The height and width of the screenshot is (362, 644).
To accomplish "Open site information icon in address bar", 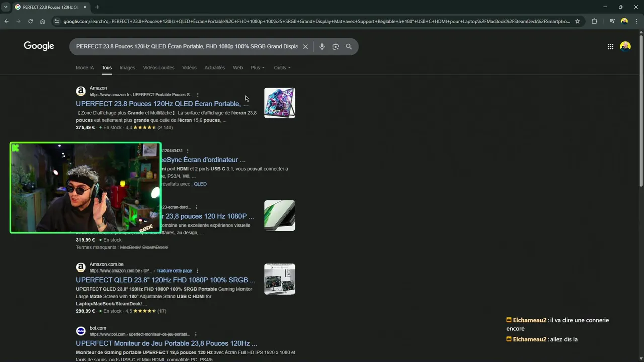I will pos(57,21).
